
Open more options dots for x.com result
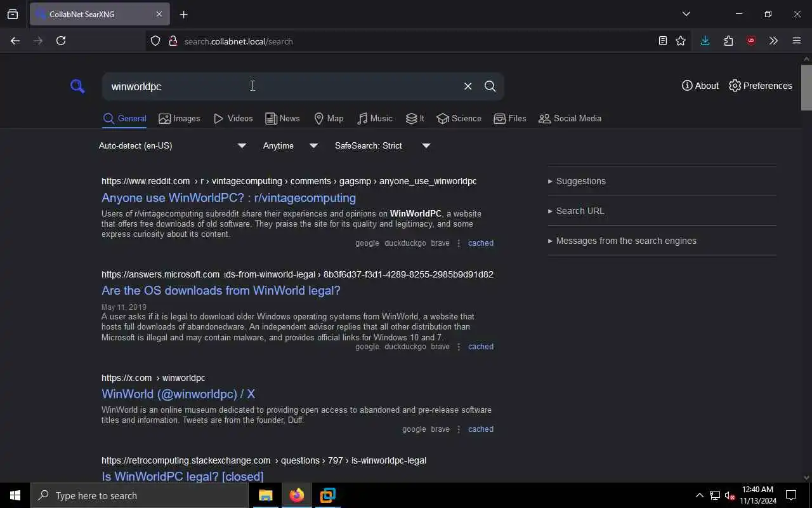(x=459, y=429)
